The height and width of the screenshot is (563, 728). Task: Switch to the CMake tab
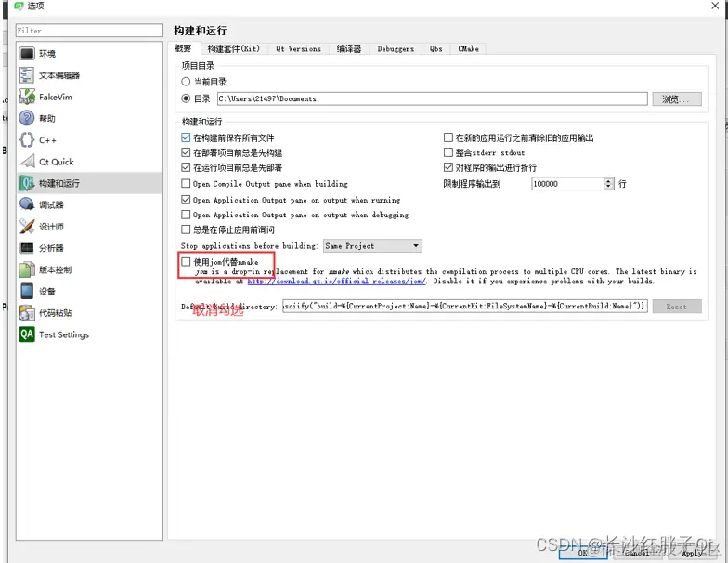click(468, 48)
